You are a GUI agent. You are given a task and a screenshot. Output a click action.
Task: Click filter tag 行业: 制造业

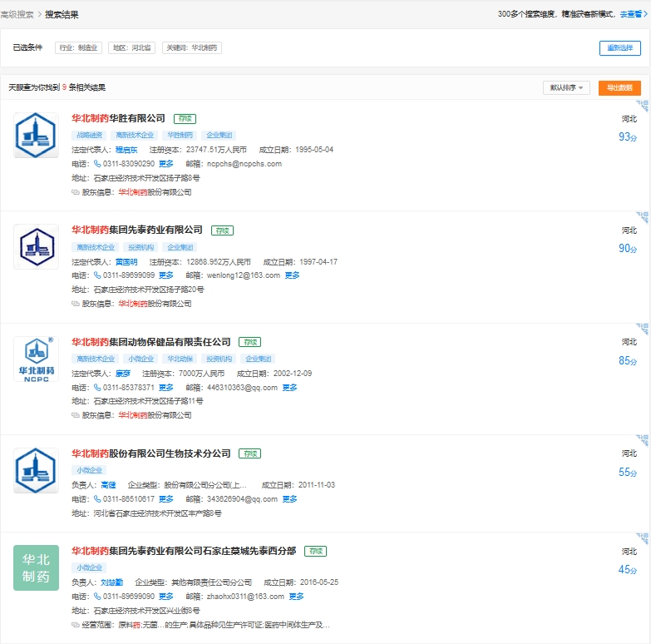pyautogui.click(x=78, y=47)
